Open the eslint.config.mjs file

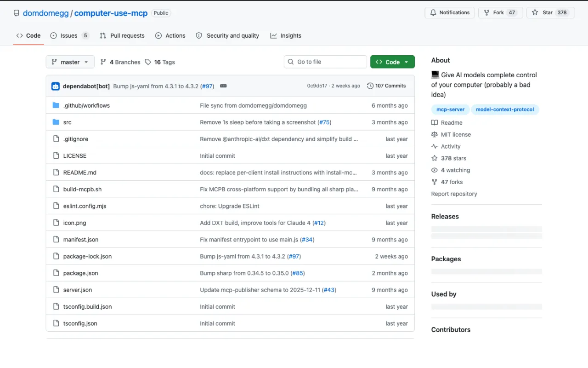point(85,206)
